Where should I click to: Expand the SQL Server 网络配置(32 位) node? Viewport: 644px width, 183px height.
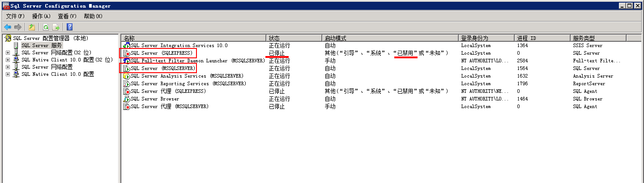8,52
